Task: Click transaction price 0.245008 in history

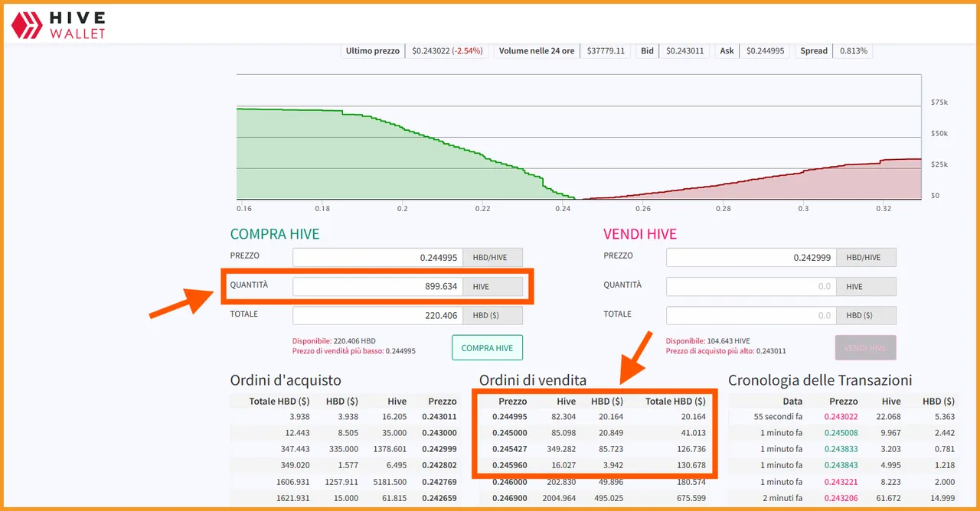Action: pyautogui.click(x=841, y=433)
